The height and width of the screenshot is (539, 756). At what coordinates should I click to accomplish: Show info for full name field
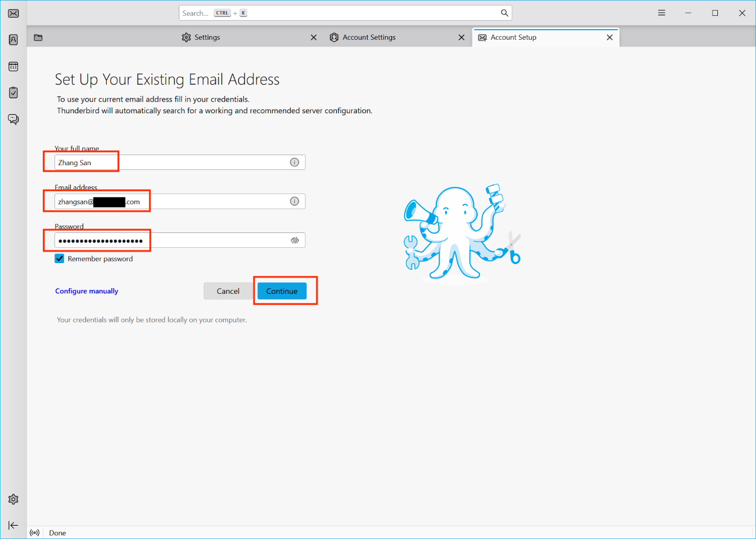(295, 163)
